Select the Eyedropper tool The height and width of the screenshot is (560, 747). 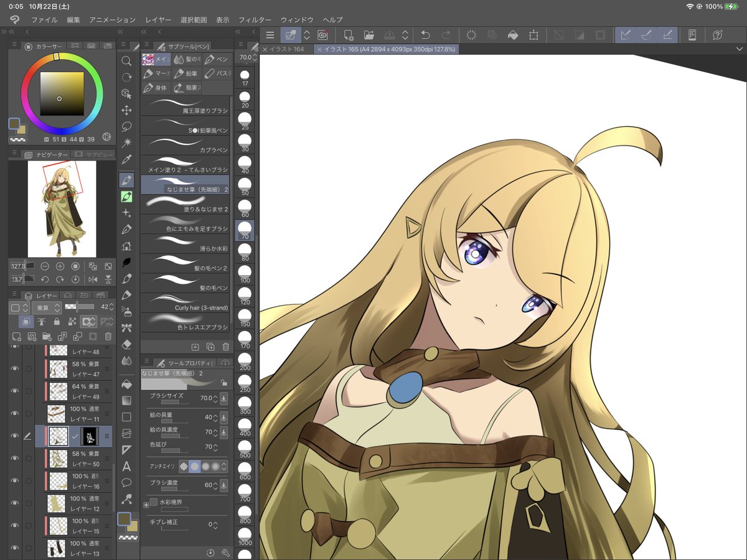pyautogui.click(x=126, y=159)
